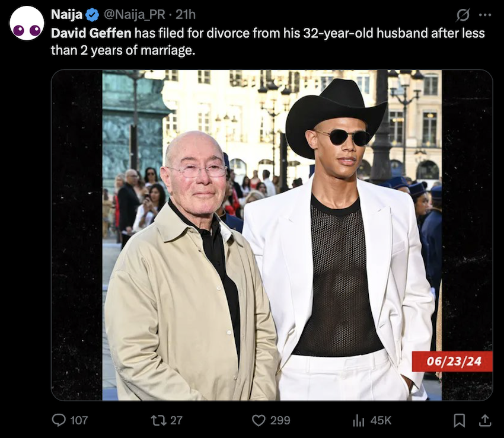Click the 27 reposts count
This screenshot has height=438, width=504.
point(176,420)
